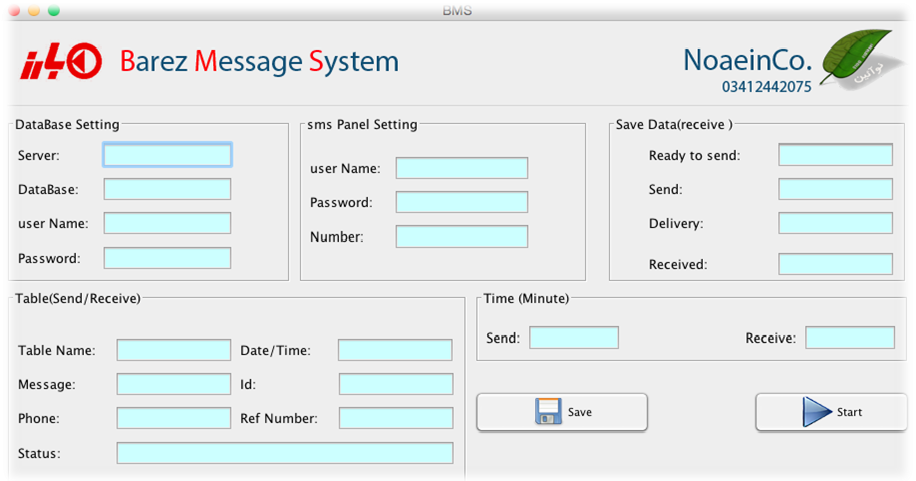Viewport: 916px width, 481px height.
Task: Select the DataBase name input field
Action: coord(168,189)
